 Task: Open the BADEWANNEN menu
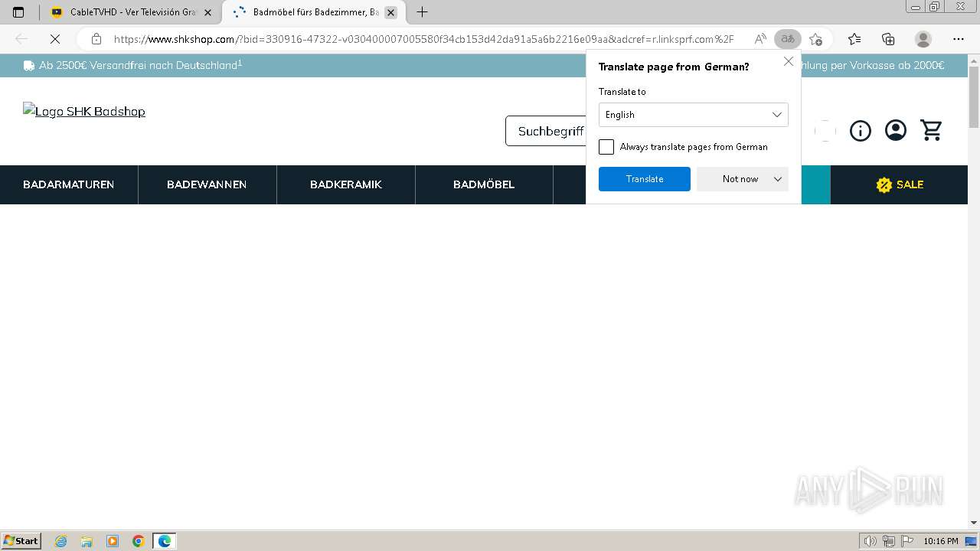point(207,184)
